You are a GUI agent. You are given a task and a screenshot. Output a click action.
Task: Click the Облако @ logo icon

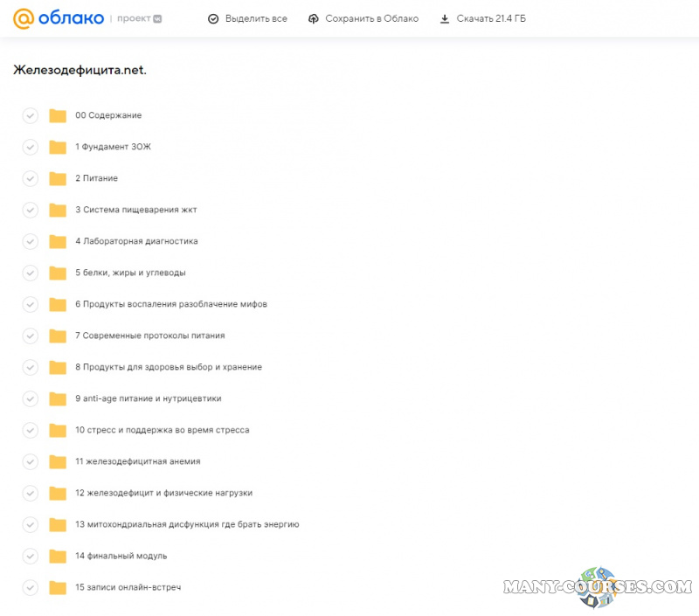click(x=24, y=18)
